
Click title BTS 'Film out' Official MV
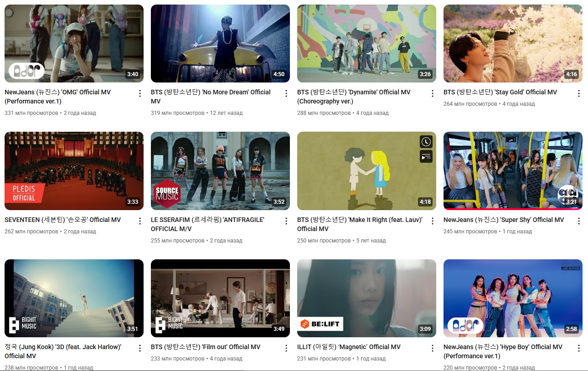tap(206, 347)
